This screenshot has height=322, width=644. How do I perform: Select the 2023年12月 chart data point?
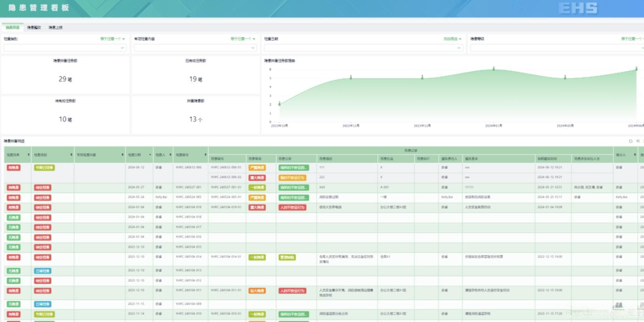click(422, 78)
